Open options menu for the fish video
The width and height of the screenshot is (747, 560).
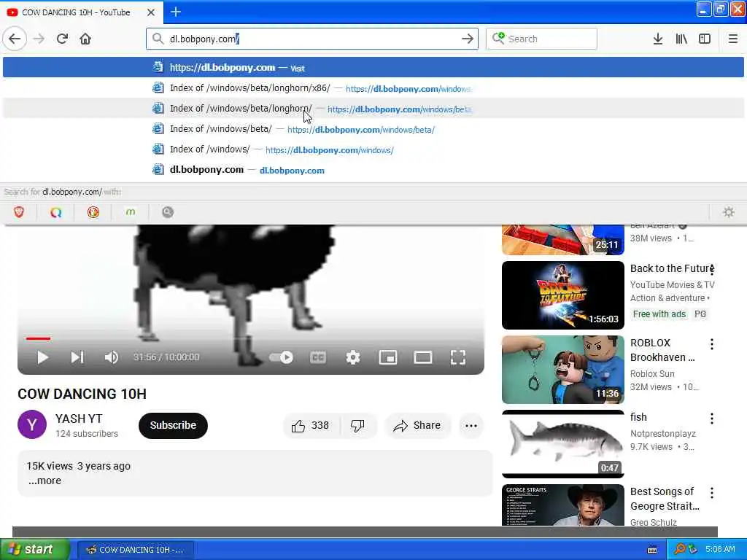click(x=712, y=418)
